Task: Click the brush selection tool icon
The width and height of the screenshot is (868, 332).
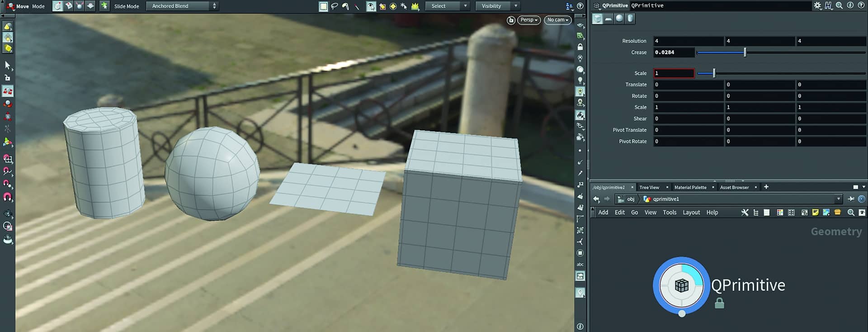Action: (x=346, y=6)
